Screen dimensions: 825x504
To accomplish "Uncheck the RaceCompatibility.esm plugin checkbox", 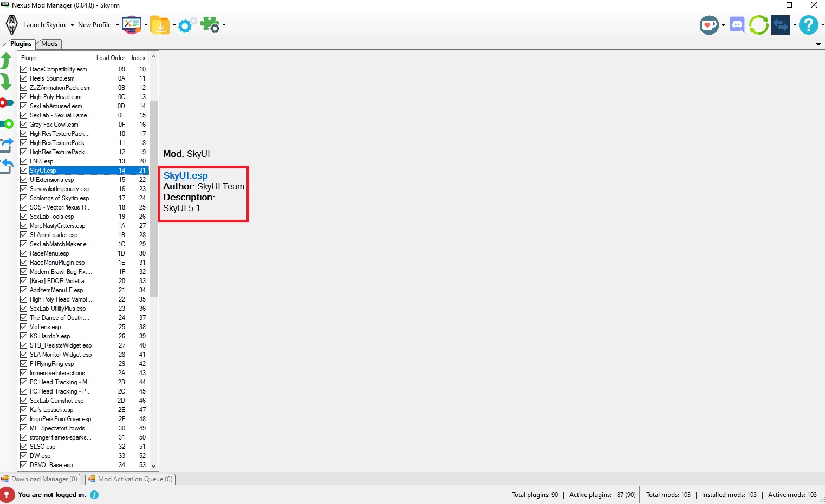I will 24,69.
